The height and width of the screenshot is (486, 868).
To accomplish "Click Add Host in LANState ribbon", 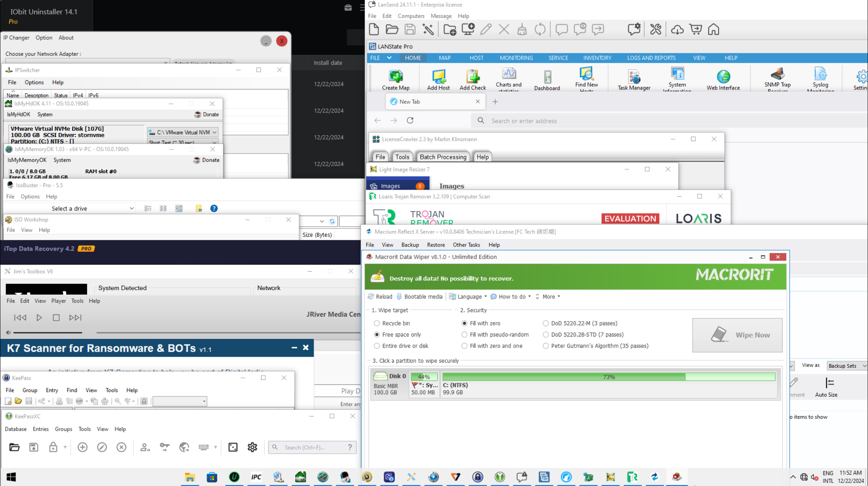I will (x=438, y=80).
